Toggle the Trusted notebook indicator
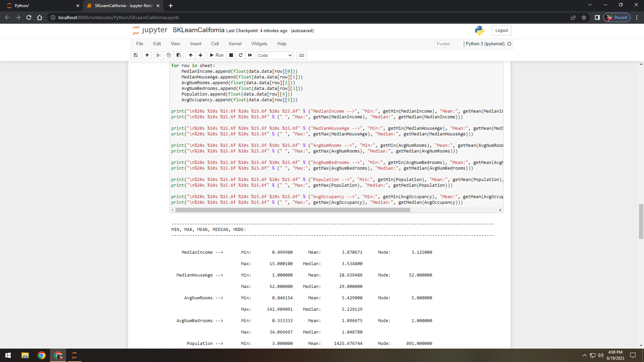This screenshot has width=644, height=362. pos(443,44)
